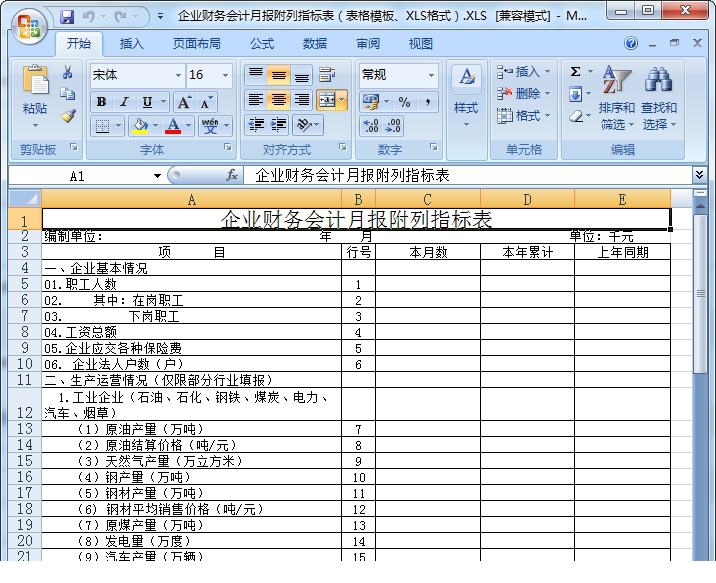This screenshot has height=583, width=716.
Task: Increase decimal places
Action: point(371,126)
